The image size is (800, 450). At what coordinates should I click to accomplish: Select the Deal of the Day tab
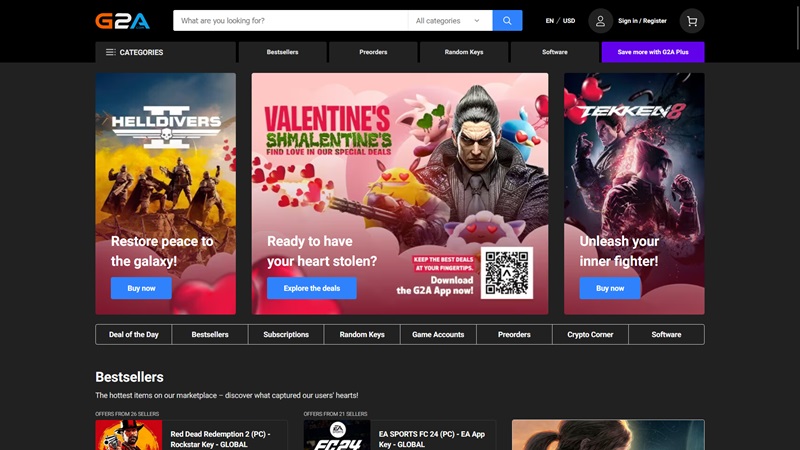click(x=134, y=335)
